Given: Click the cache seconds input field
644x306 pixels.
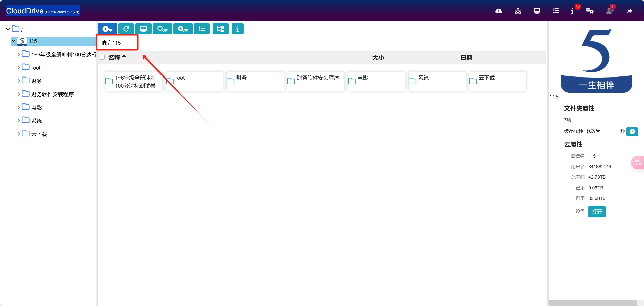Looking at the screenshot, I should click(611, 131).
